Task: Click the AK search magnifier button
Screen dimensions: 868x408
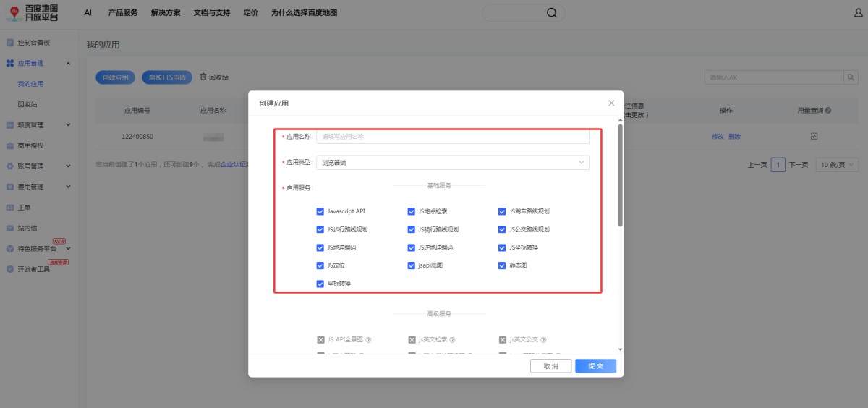Action: (851, 77)
